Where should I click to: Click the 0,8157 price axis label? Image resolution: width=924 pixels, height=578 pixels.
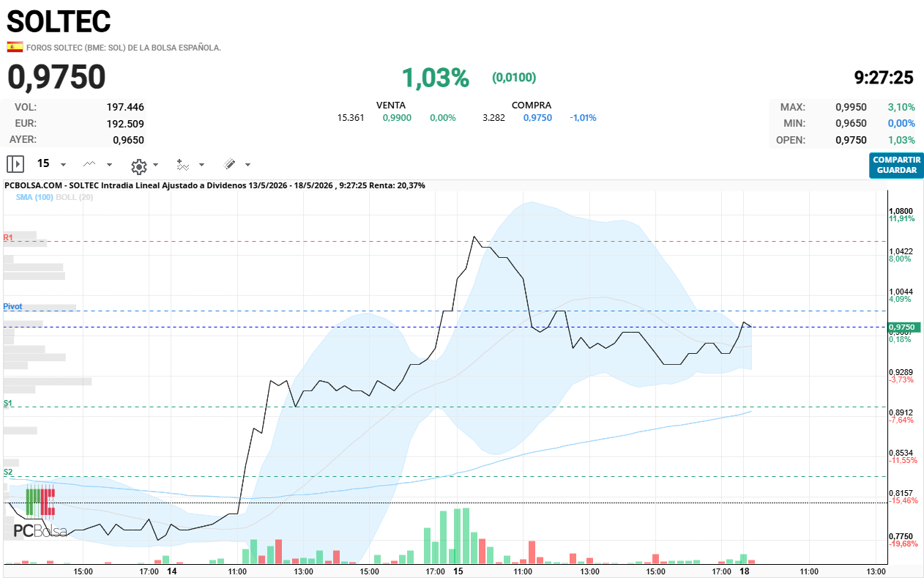click(x=901, y=493)
